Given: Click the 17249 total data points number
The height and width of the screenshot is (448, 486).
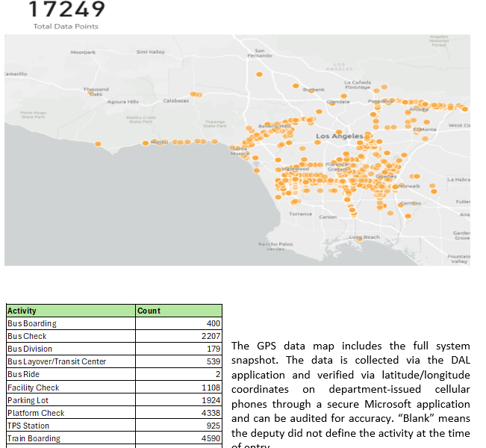Looking at the screenshot, I should coord(66,10).
